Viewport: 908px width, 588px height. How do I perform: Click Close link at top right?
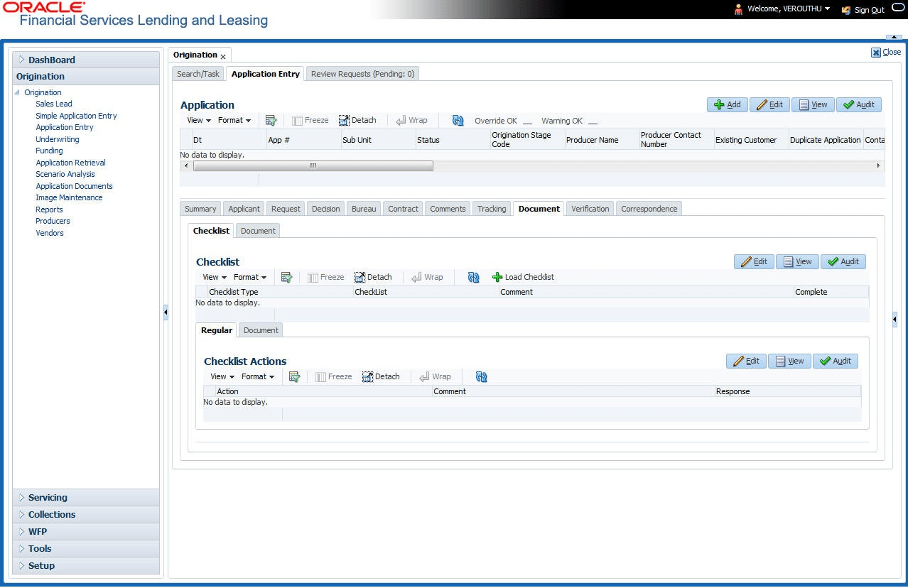click(x=886, y=52)
